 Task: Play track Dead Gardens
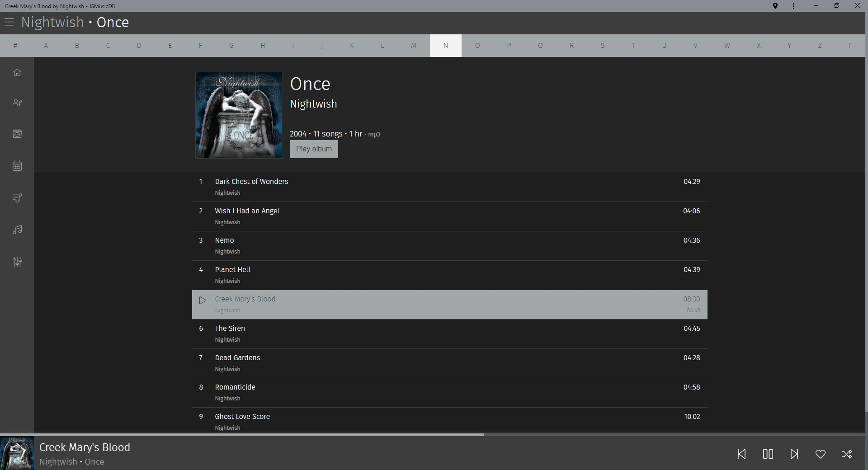click(x=450, y=363)
